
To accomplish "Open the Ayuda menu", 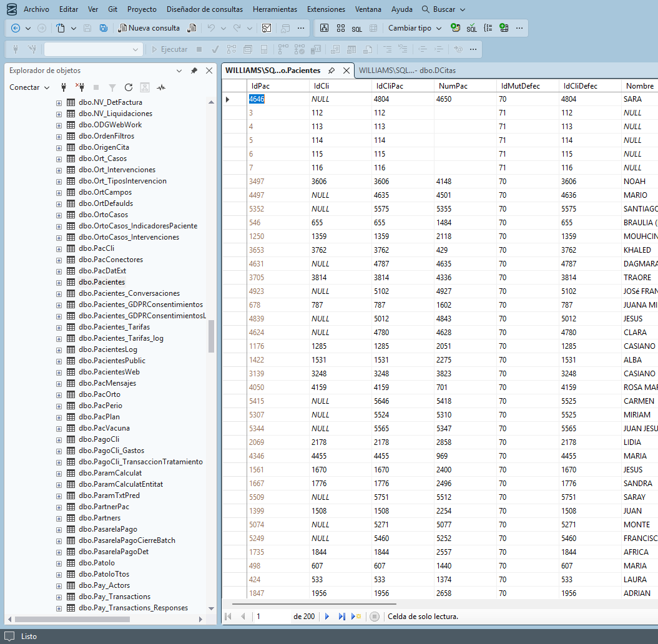I will 401,9.
